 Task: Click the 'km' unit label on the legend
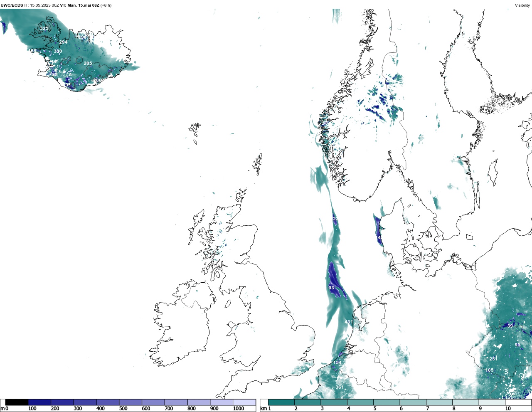[264, 409]
